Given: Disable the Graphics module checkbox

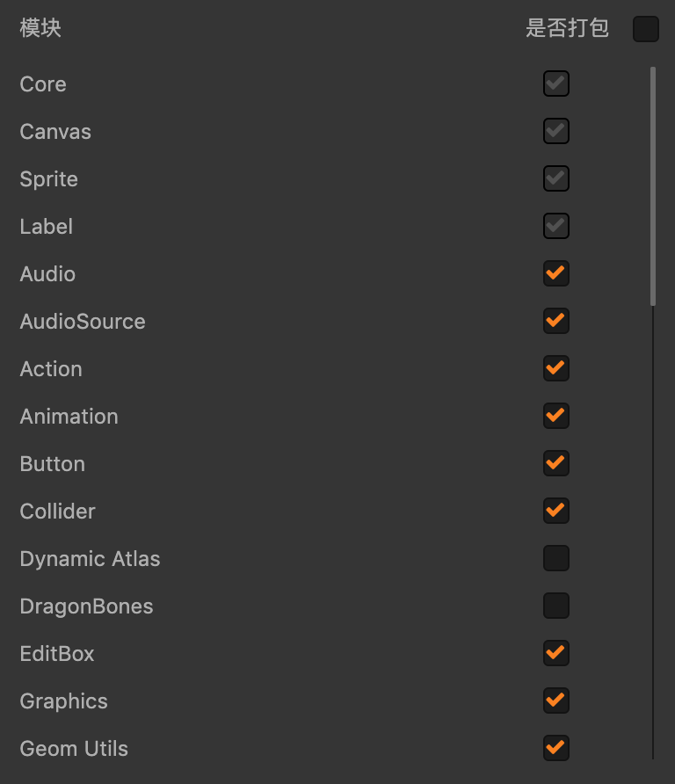Looking at the screenshot, I should tap(555, 701).
